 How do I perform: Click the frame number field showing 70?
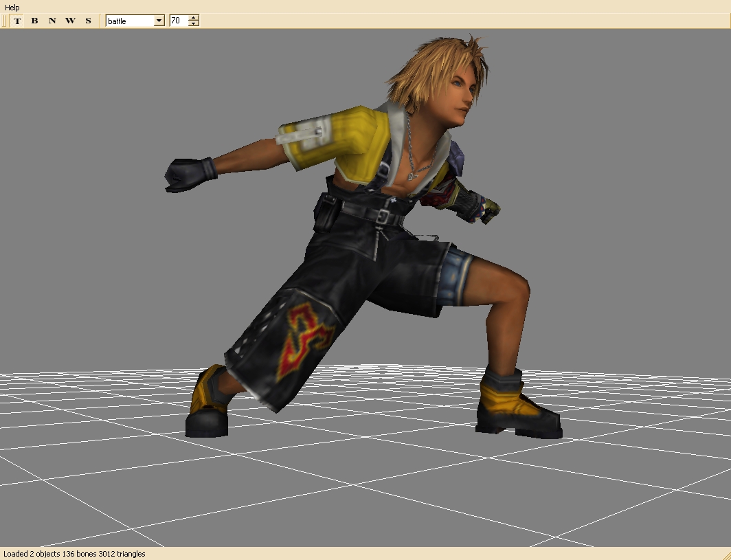(x=179, y=21)
